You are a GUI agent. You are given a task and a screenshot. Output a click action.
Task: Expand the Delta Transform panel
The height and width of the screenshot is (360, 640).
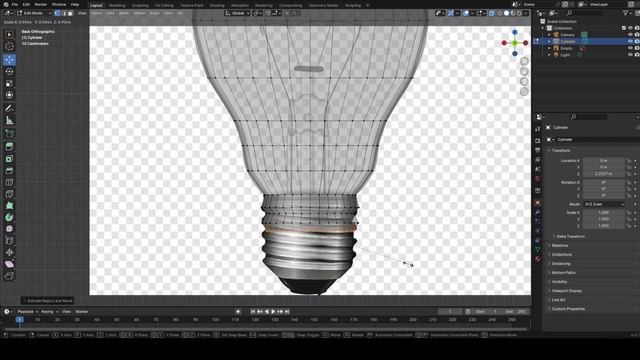coord(570,236)
